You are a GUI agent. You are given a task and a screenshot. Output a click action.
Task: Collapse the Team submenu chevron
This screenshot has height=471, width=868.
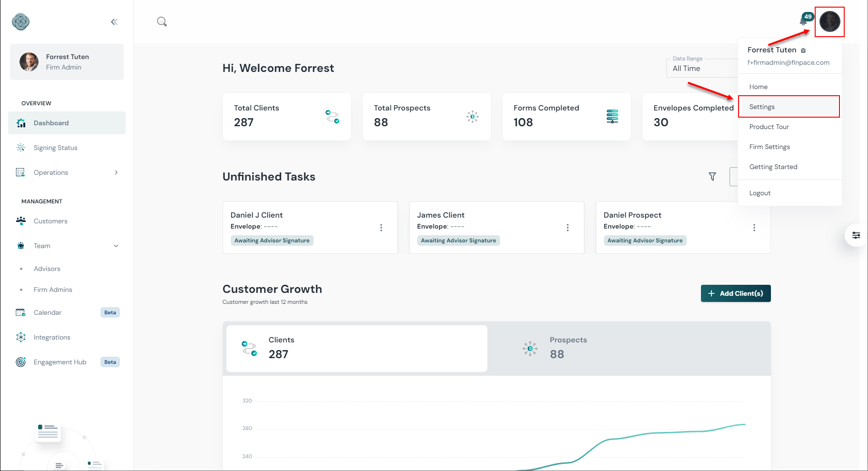click(116, 246)
